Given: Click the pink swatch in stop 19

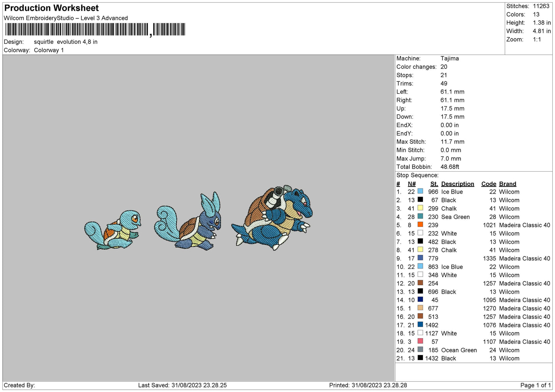Looking at the screenshot, I should (x=420, y=341).
